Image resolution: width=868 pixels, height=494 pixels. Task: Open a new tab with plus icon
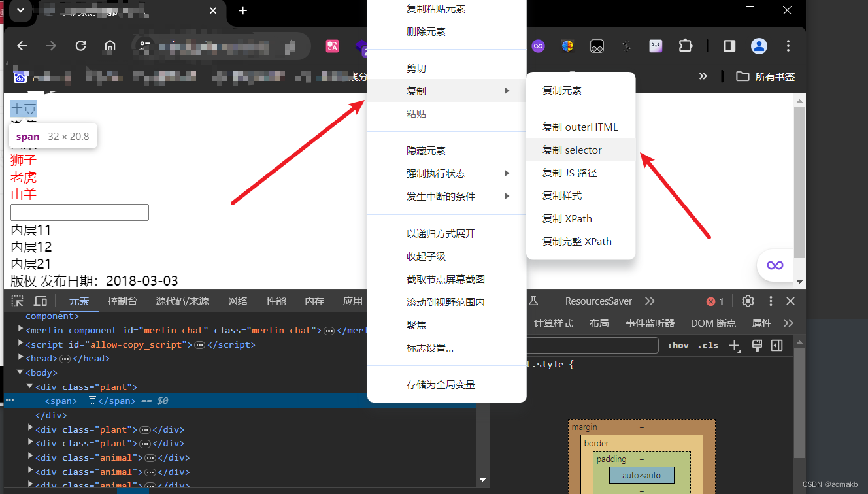(x=242, y=10)
